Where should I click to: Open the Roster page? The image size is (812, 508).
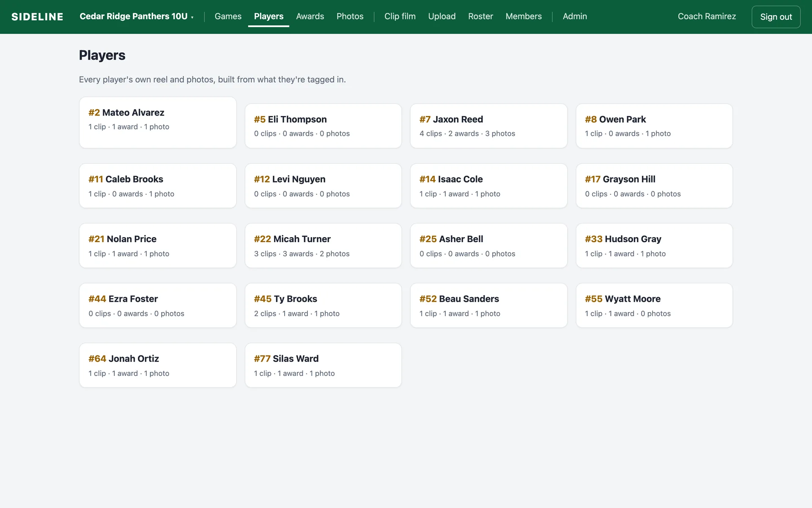(x=480, y=17)
